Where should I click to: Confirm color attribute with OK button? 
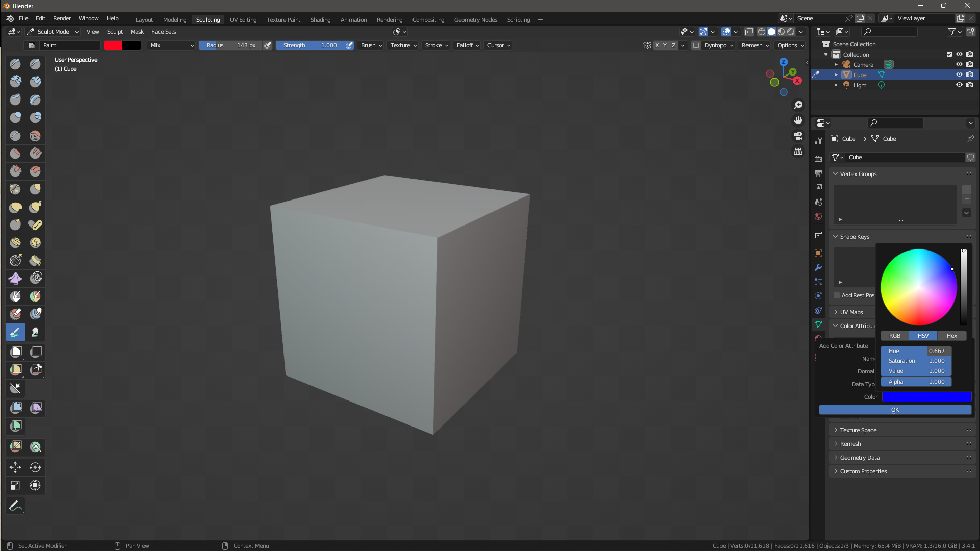(x=895, y=410)
